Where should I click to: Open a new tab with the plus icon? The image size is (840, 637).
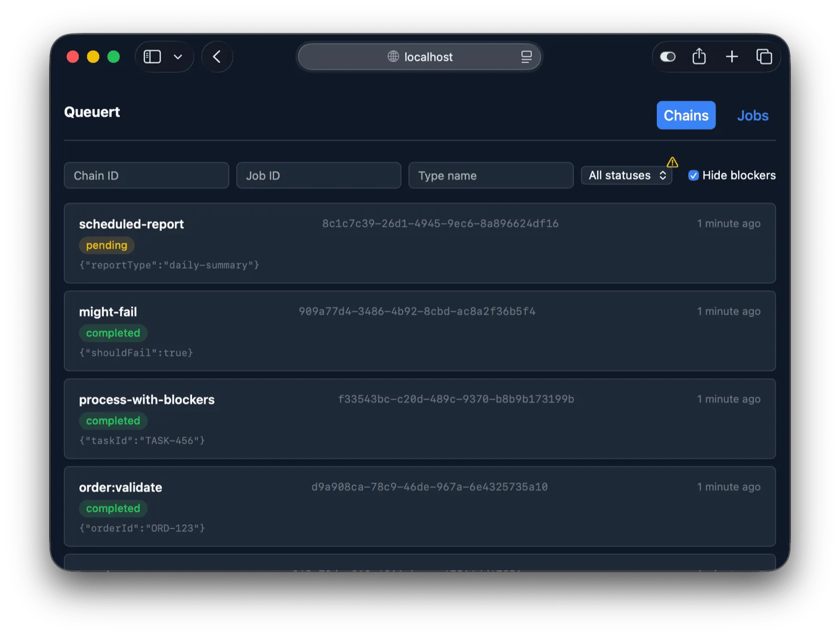point(732,57)
